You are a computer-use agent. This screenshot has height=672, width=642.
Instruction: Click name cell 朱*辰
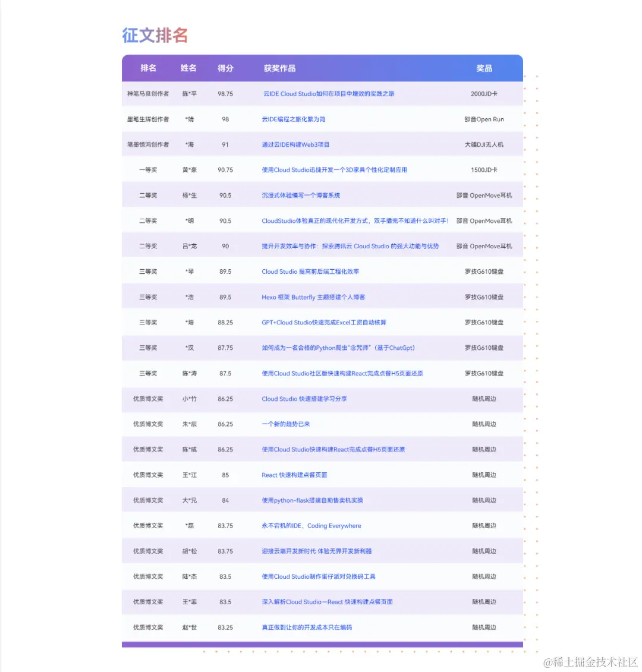[x=189, y=424]
